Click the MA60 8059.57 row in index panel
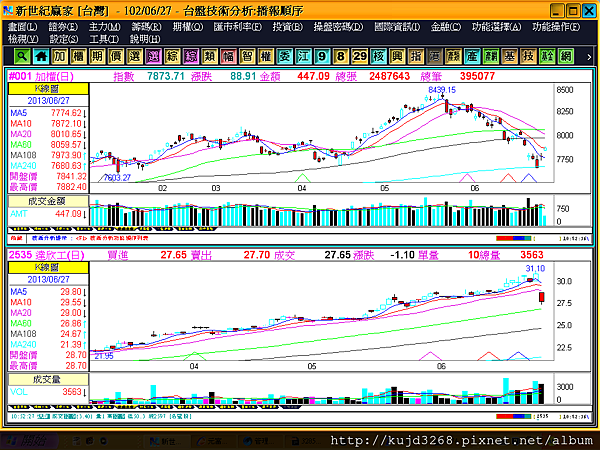 48,145
